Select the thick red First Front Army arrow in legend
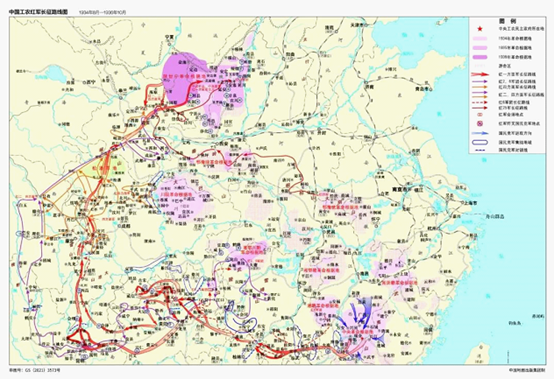This screenshot has height=379, width=554. coord(480,75)
